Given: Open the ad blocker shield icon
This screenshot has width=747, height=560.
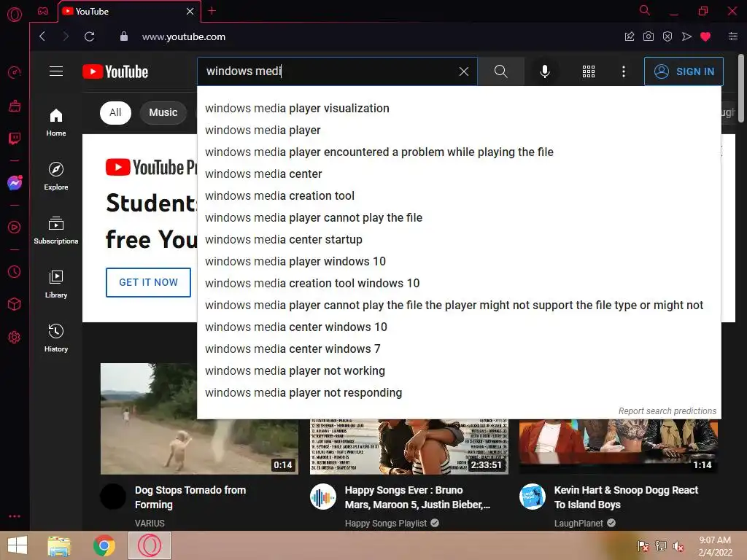Looking at the screenshot, I should 667,36.
